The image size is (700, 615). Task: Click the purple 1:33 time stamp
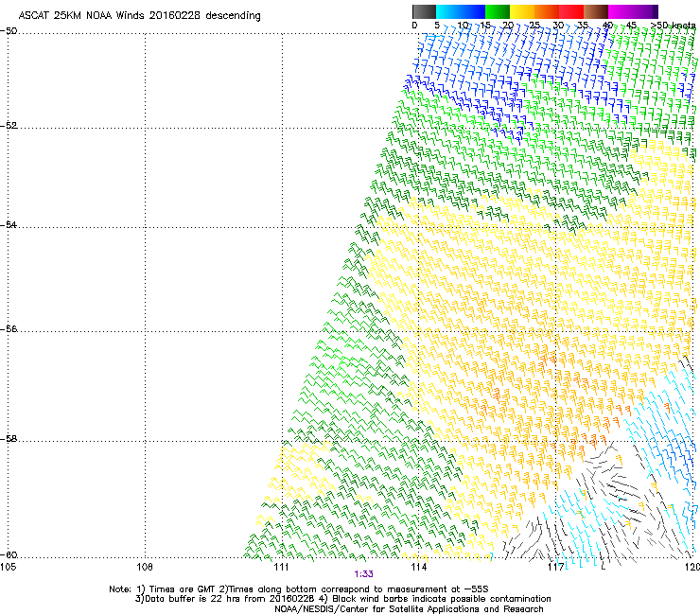pos(364,574)
